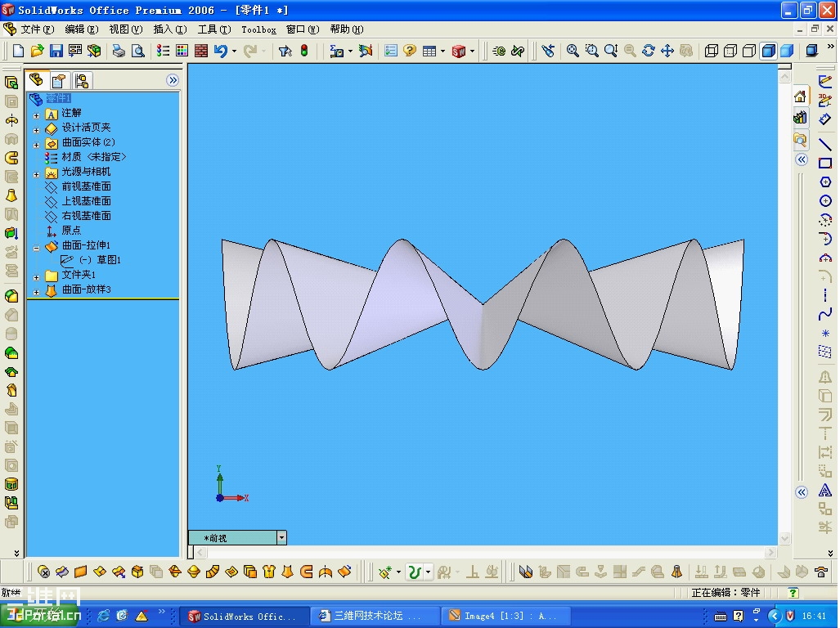This screenshot has width=840, height=628.
Task: Switch to FeatureManager design tree tab
Action: [37, 80]
